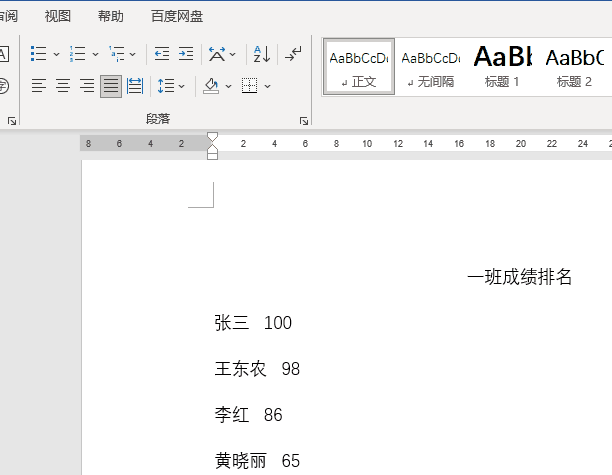Apply shading paint bucket
The image size is (612, 475).
(x=211, y=86)
